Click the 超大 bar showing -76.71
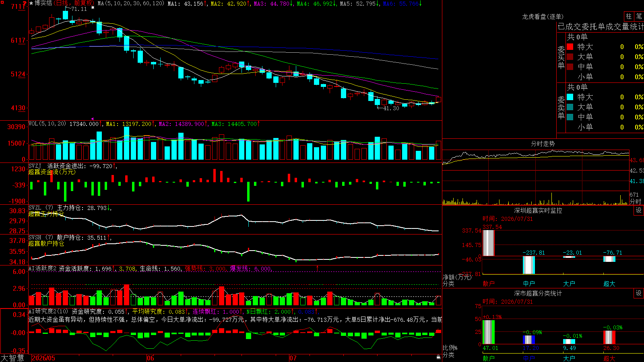Viewport: 644px width, 362px height. point(609,259)
